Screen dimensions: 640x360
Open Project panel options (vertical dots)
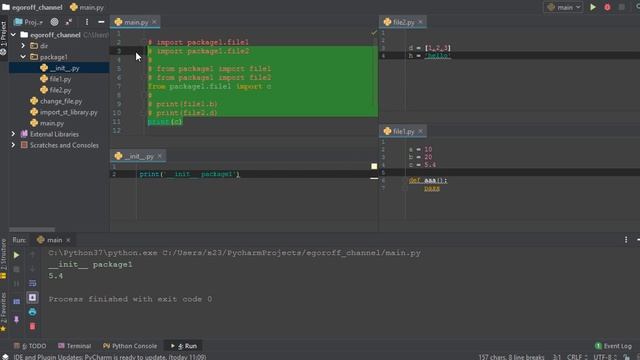point(87,22)
